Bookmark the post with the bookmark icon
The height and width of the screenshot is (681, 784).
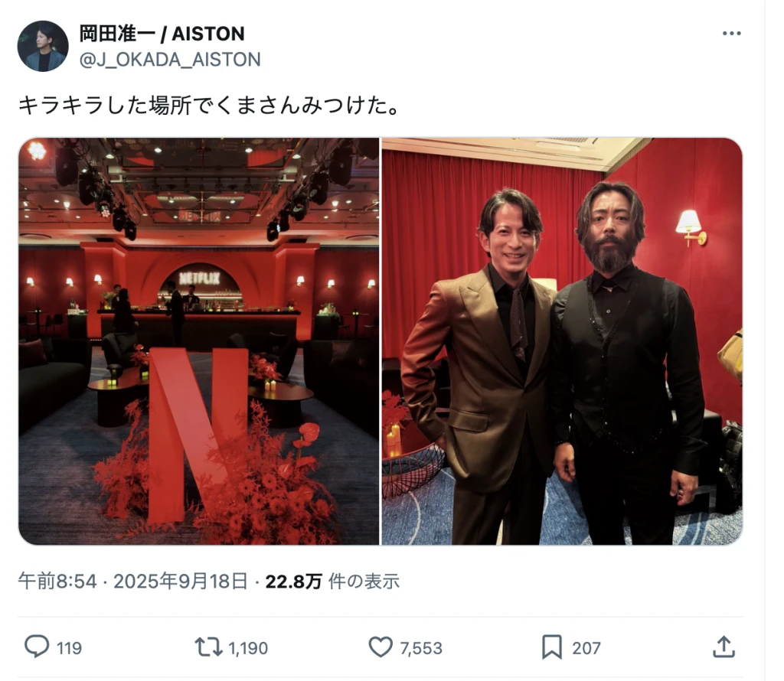[x=552, y=647]
